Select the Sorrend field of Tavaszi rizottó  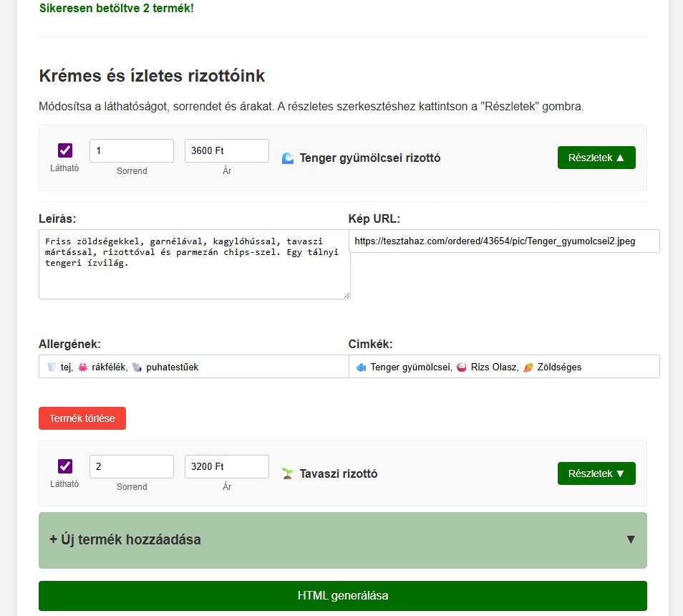(132, 466)
